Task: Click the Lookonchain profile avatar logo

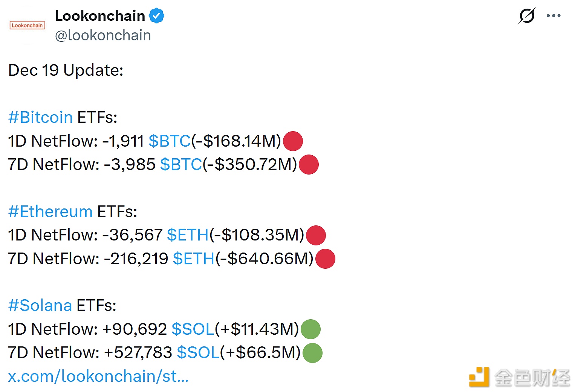Action: pyautogui.click(x=27, y=25)
